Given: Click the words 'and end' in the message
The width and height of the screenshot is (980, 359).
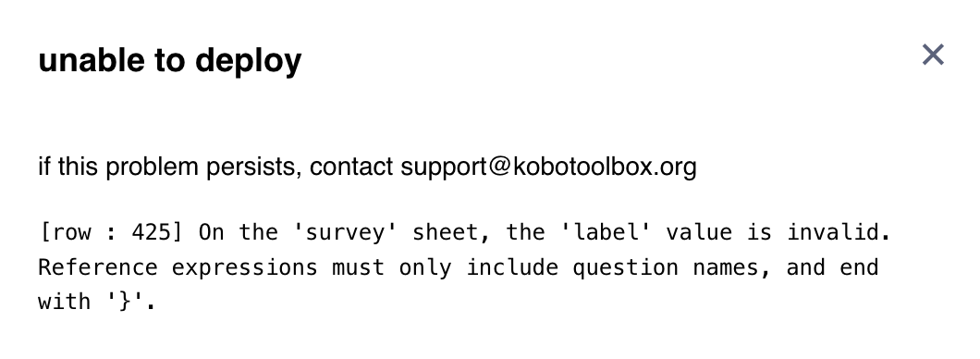Looking at the screenshot, I should click(x=832, y=267).
